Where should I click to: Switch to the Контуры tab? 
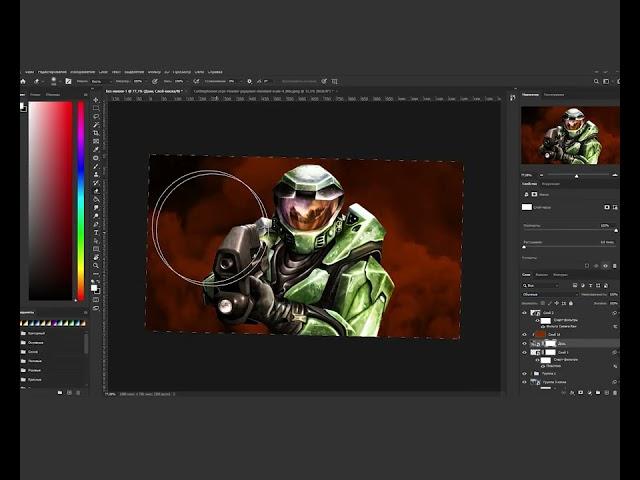pos(560,275)
